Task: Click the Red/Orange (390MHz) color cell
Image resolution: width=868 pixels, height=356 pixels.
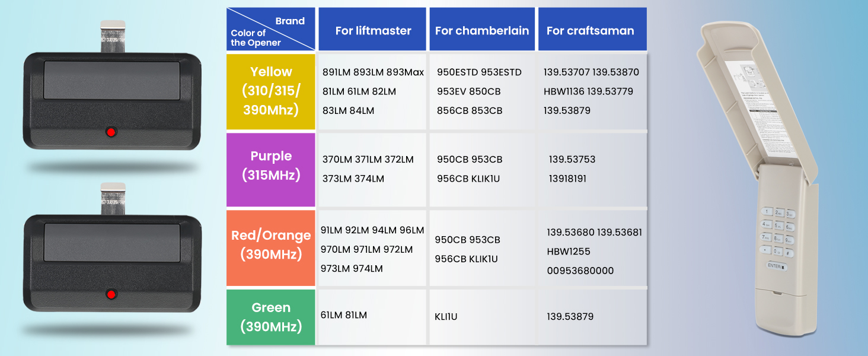Action: [x=271, y=244]
